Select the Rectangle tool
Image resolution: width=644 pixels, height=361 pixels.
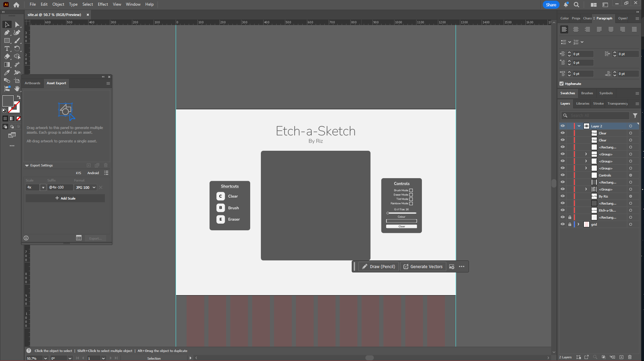pos(7,40)
